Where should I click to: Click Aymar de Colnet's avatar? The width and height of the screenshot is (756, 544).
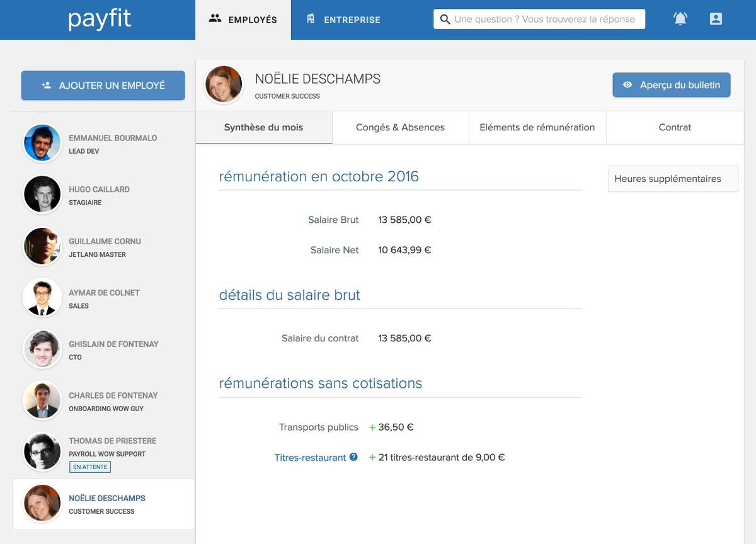pos(42,298)
